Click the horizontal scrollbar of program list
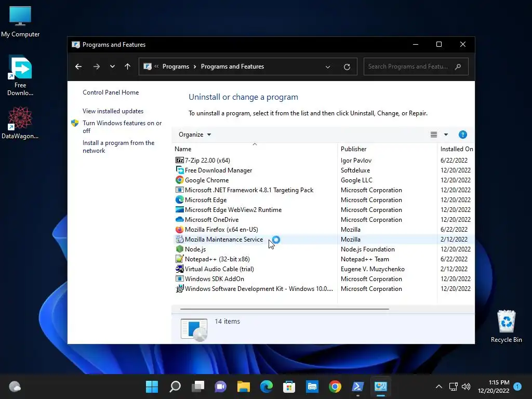Image resolution: width=532 pixels, height=399 pixels. click(x=284, y=309)
